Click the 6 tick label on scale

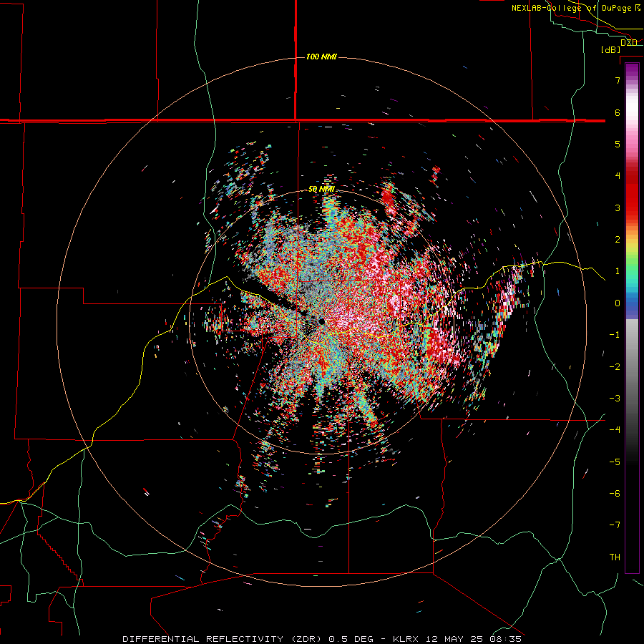[x=618, y=112]
